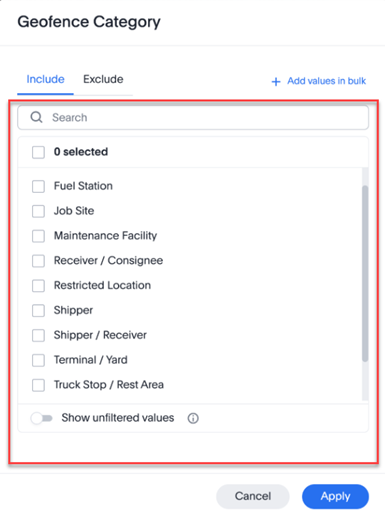The image size is (385, 517).
Task: Click the magnifier search icon
Action: (36, 117)
